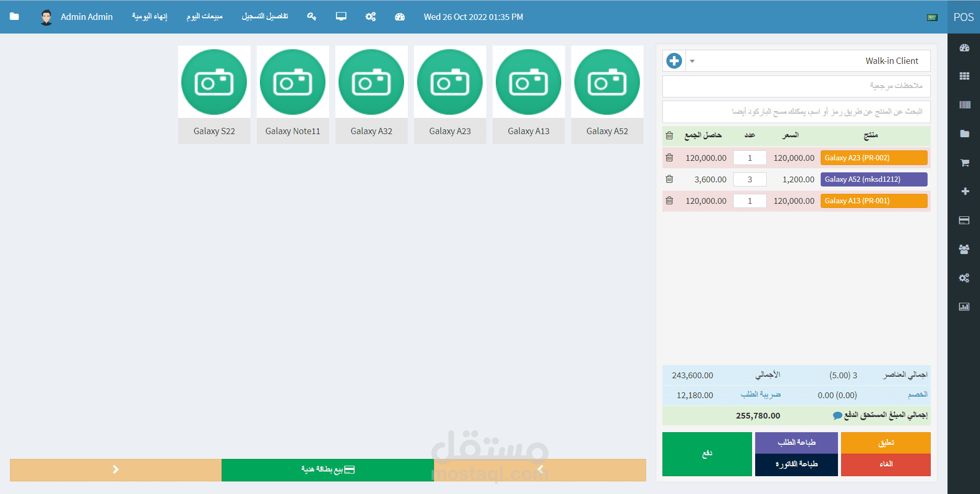The width and height of the screenshot is (980, 494).
Task: Open shopping cart icon in right sidebar
Action: point(964,163)
